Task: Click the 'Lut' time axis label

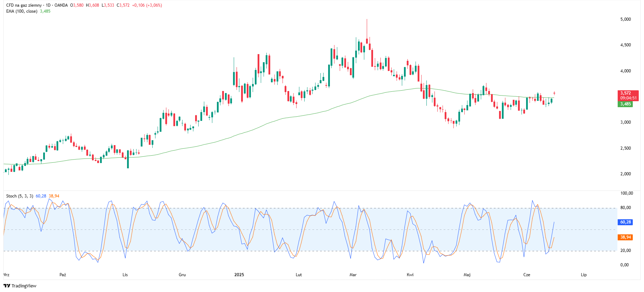Action: [299, 275]
